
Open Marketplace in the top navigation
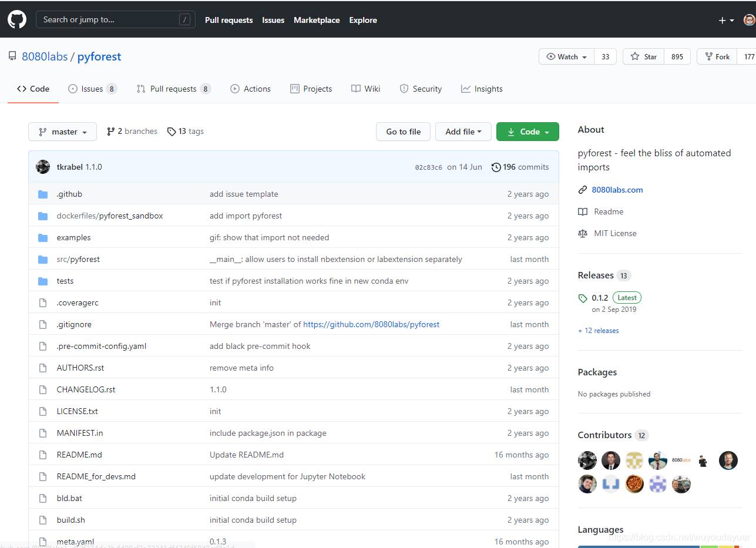pyautogui.click(x=317, y=20)
